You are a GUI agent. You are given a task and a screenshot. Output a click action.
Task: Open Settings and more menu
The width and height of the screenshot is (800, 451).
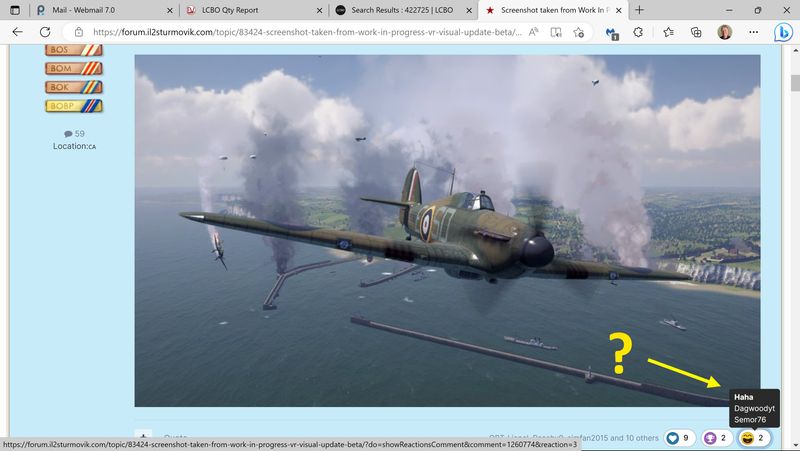754,32
